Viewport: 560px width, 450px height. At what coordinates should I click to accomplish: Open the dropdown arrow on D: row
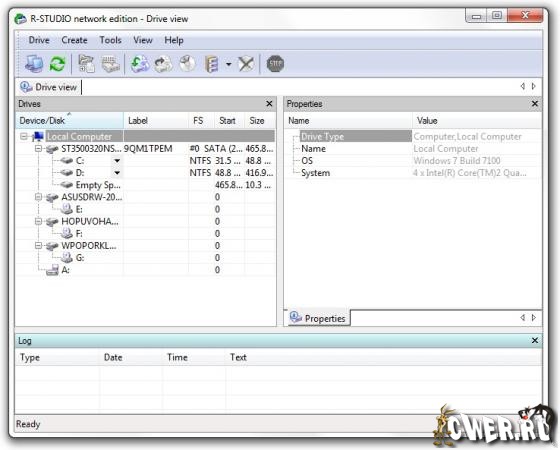tap(117, 173)
